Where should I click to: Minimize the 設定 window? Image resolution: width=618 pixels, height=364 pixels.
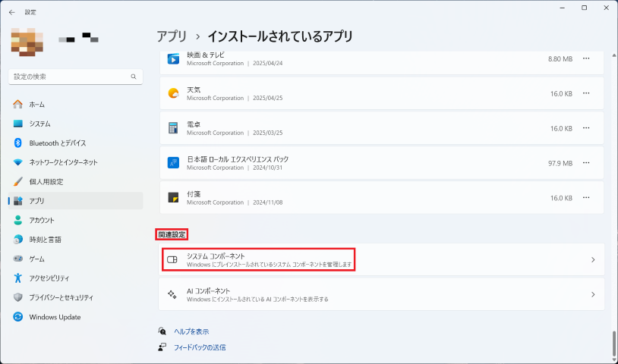(563, 8)
